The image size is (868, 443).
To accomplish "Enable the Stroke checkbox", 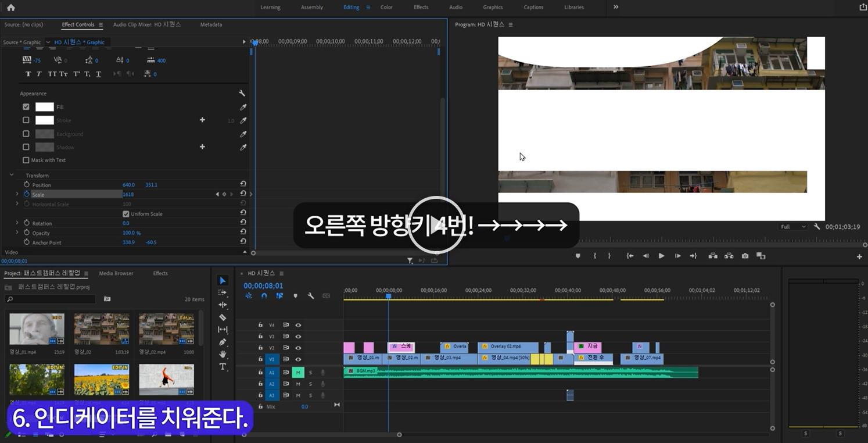I will coord(26,120).
